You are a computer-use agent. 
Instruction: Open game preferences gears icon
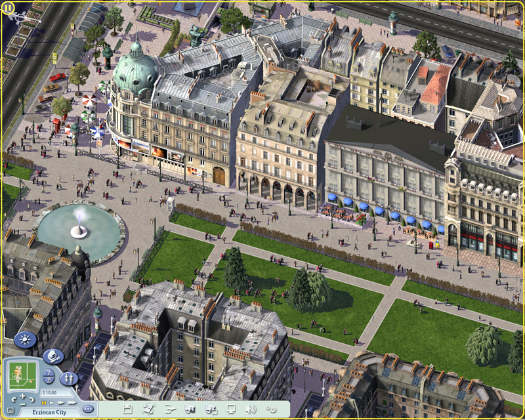tap(271, 409)
